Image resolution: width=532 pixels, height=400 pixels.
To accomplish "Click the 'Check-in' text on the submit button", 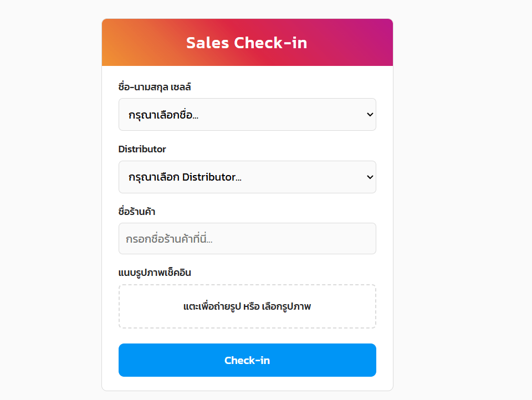I will pos(247,361).
